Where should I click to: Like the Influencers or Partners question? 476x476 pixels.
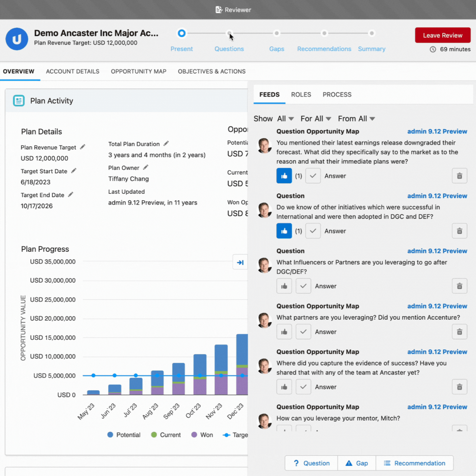point(284,286)
